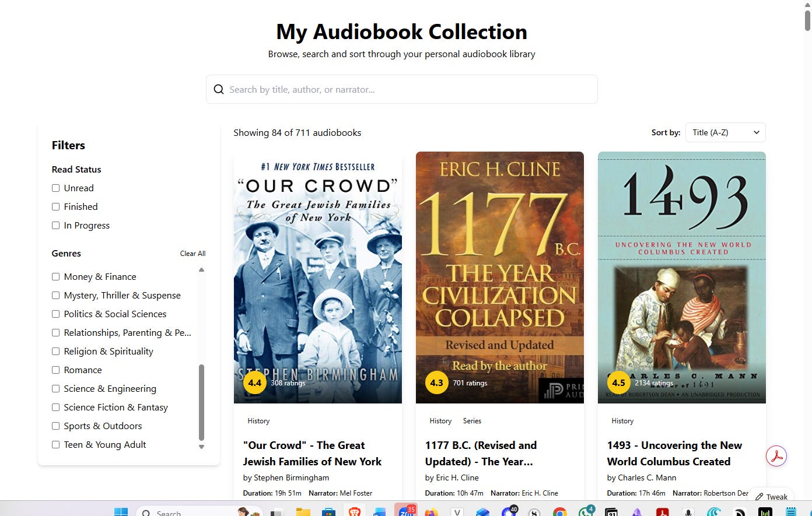812x516 pixels.
Task: Click the My Audiobook Collection heading
Action: (402, 31)
